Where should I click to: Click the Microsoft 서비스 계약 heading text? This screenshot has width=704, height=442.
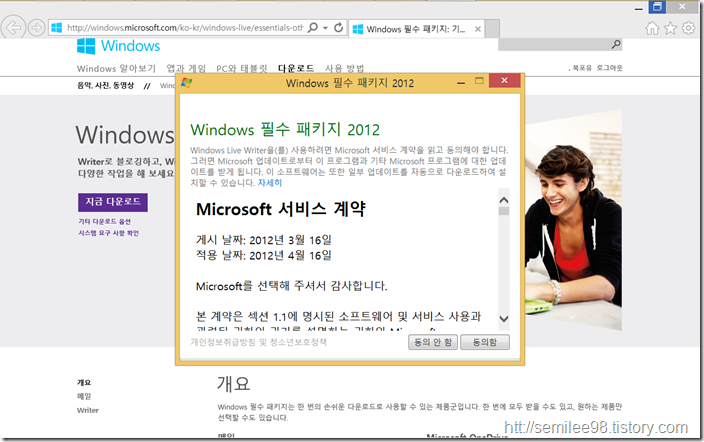click(281, 209)
